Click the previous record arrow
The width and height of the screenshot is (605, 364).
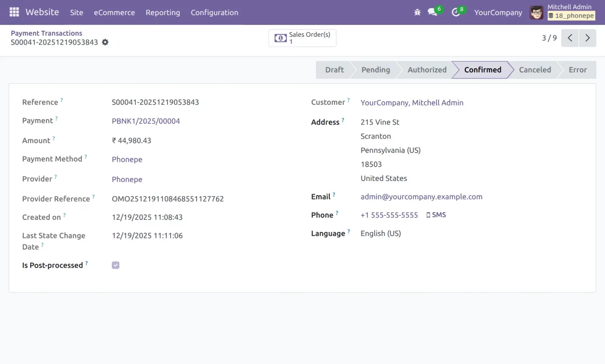(570, 37)
